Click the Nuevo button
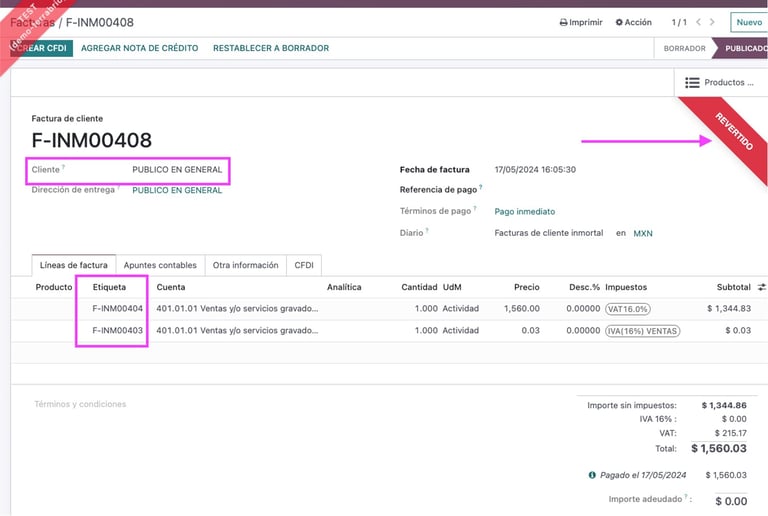 pyautogui.click(x=749, y=23)
